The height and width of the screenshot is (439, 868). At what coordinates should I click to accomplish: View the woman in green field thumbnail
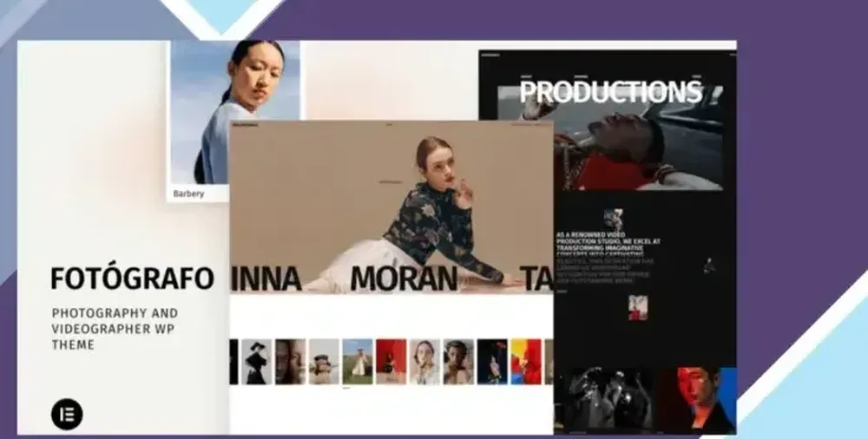(358, 362)
